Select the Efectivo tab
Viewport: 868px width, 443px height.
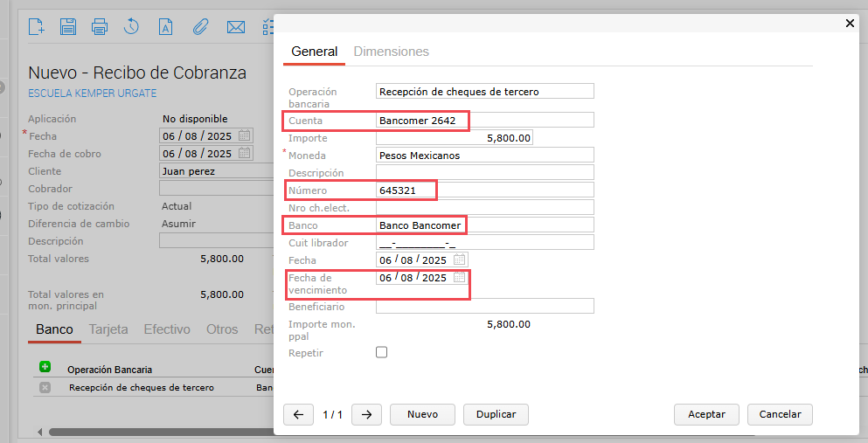[167, 329]
